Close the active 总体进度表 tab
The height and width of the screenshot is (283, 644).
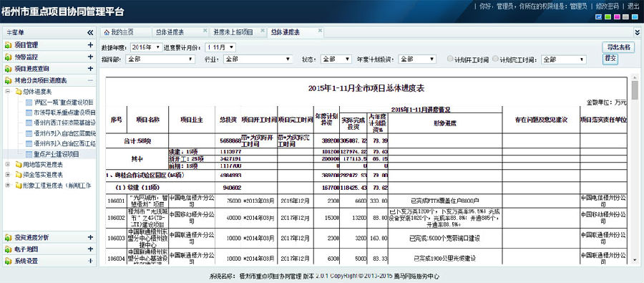pyautogui.click(x=320, y=31)
